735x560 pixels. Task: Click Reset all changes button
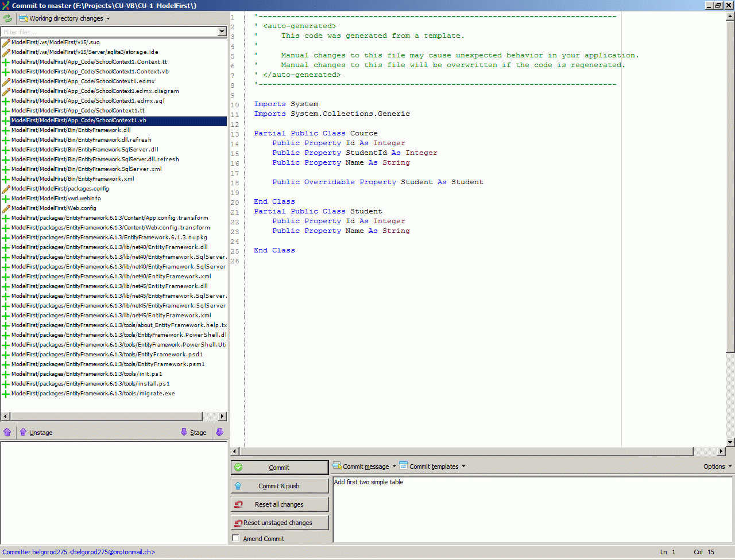point(280,504)
